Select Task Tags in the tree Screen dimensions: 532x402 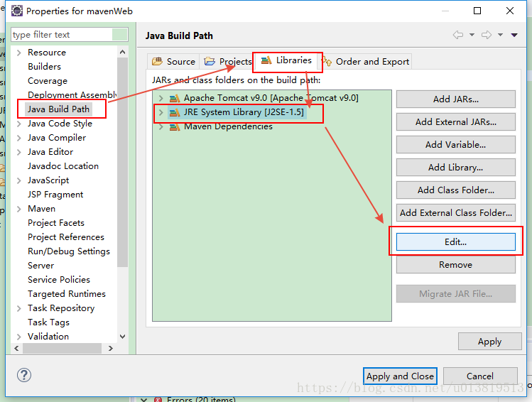tap(48, 322)
